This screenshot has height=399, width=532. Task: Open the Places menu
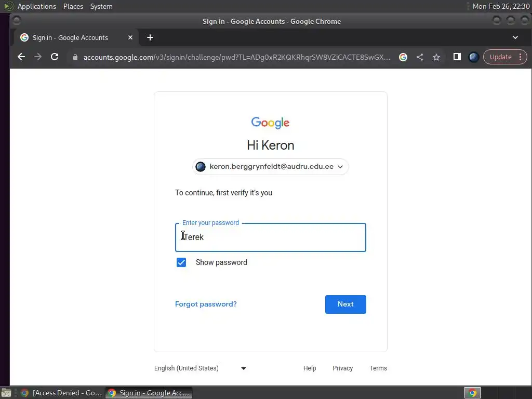(73, 6)
